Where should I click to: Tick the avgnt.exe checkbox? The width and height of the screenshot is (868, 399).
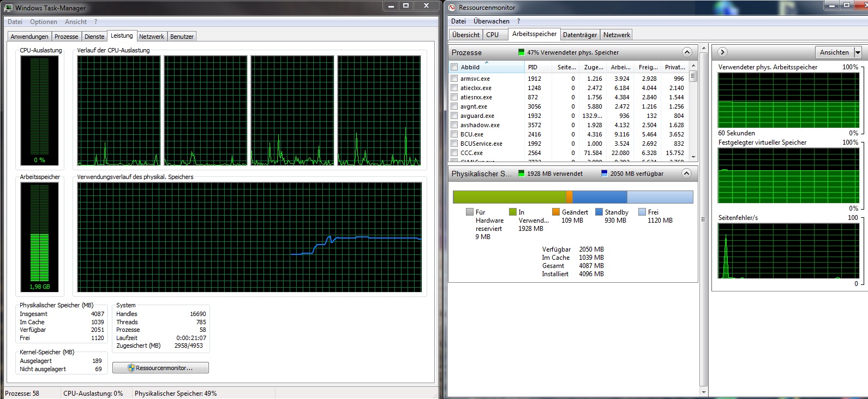coord(454,106)
